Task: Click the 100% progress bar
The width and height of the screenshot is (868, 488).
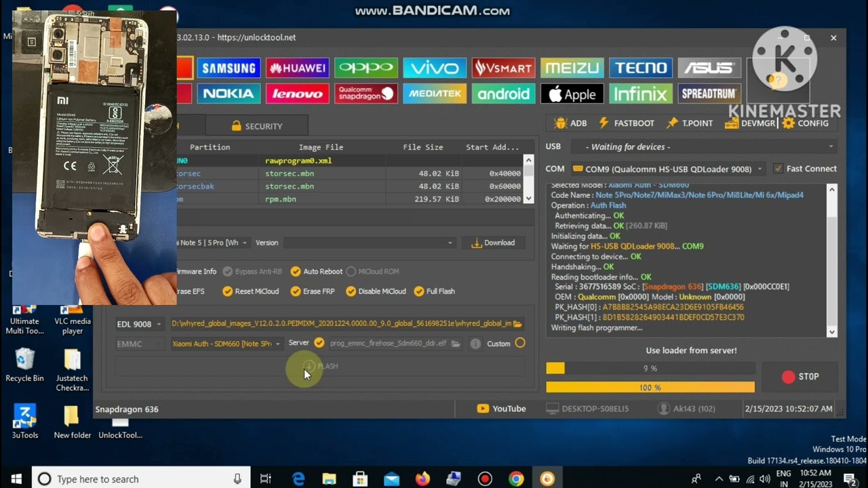Action: click(650, 387)
